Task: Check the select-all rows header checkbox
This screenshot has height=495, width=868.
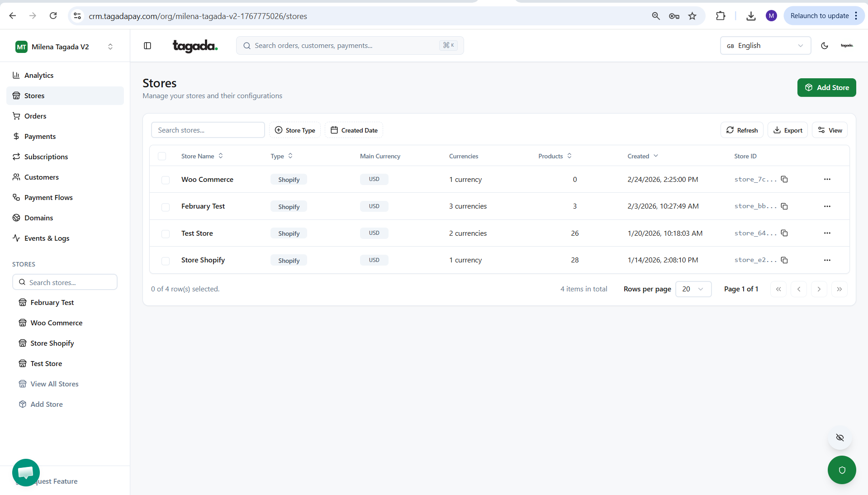Action: click(162, 156)
